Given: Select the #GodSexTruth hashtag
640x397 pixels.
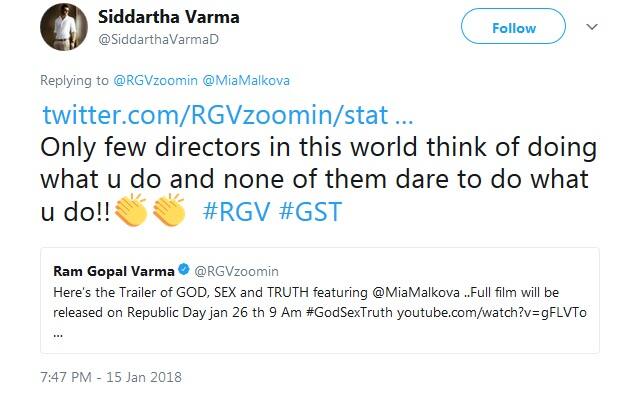Looking at the screenshot, I should click(349, 313).
